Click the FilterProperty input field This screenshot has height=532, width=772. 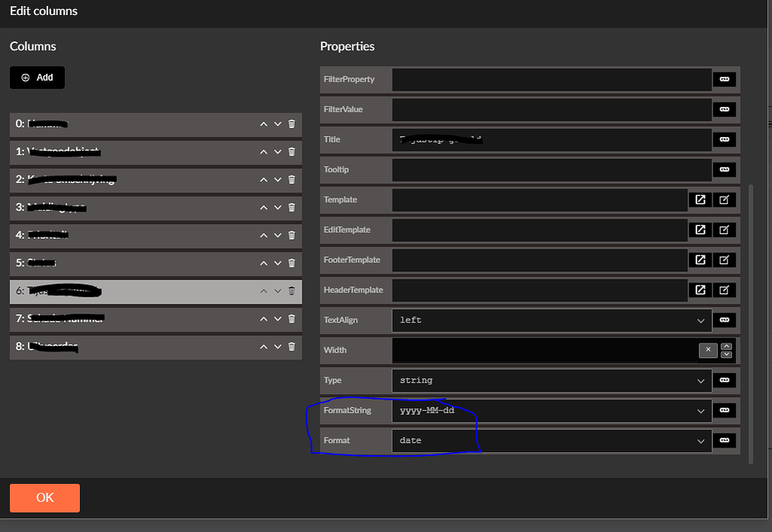(x=551, y=79)
